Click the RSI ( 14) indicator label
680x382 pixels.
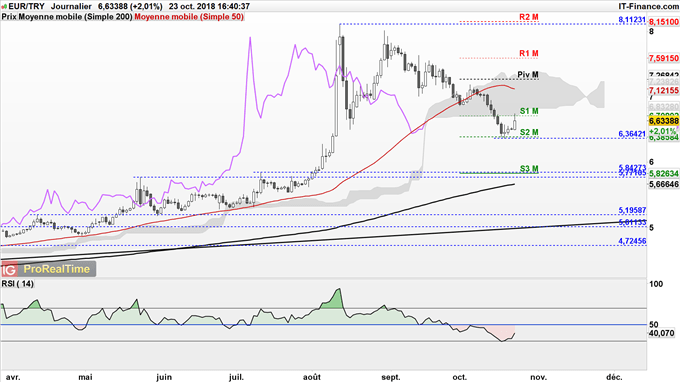tap(17, 284)
